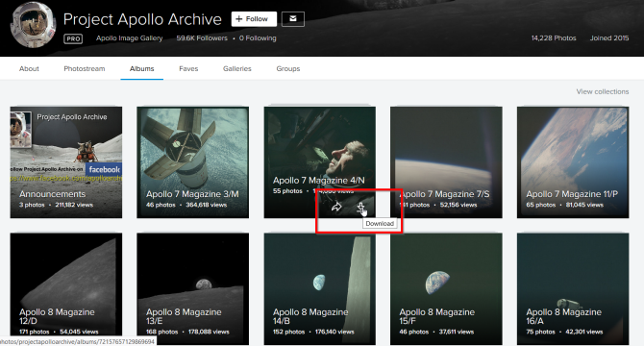Open the 0 Following list

258,38
